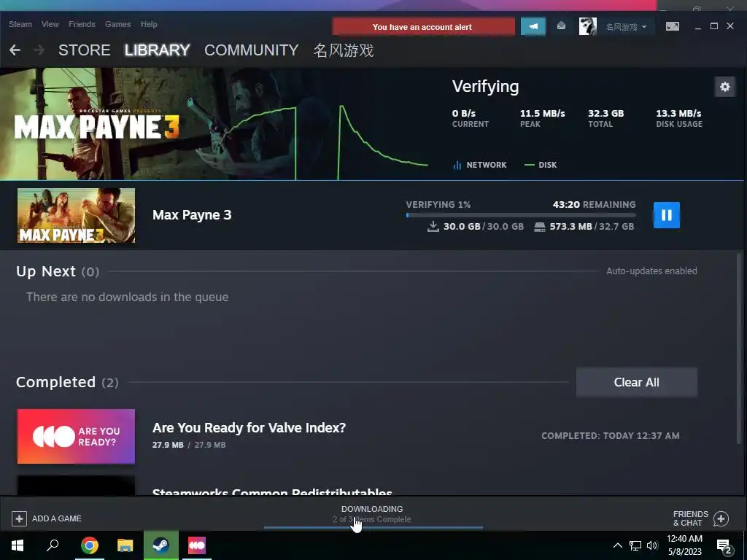Click the user avatar picture
The width and height of the screenshot is (747, 560).
coord(587,26)
